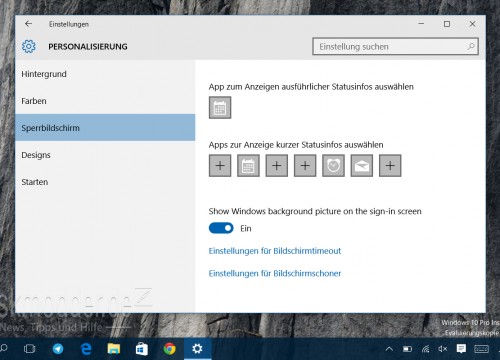Click the Einstellung suchen search field
The image size is (500, 360).
click(395, 46)
